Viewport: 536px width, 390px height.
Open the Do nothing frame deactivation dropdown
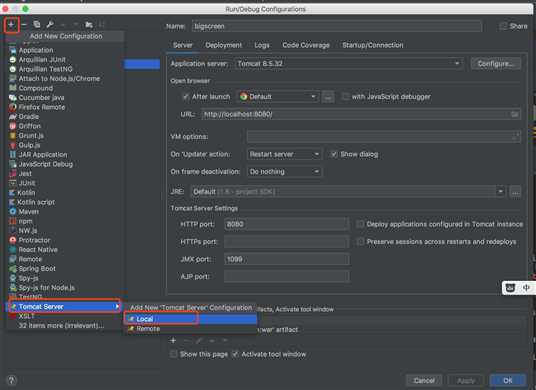tap(284, 172)
